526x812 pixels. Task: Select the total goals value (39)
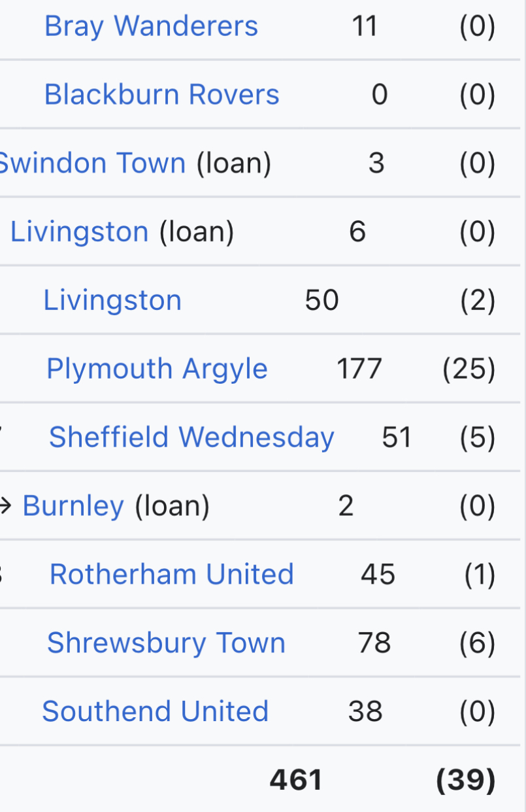click(x=465, y=780)
